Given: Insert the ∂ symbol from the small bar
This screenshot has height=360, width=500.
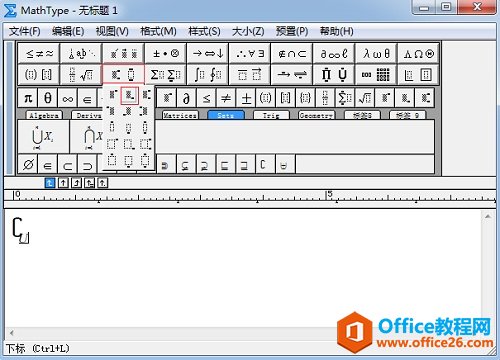Looking at the screenshot, I should coord(186,98).
